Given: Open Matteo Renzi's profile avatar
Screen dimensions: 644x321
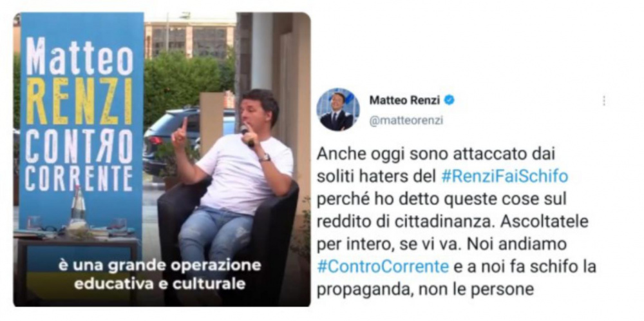Looking at the screenshot, I should point(337,109).
